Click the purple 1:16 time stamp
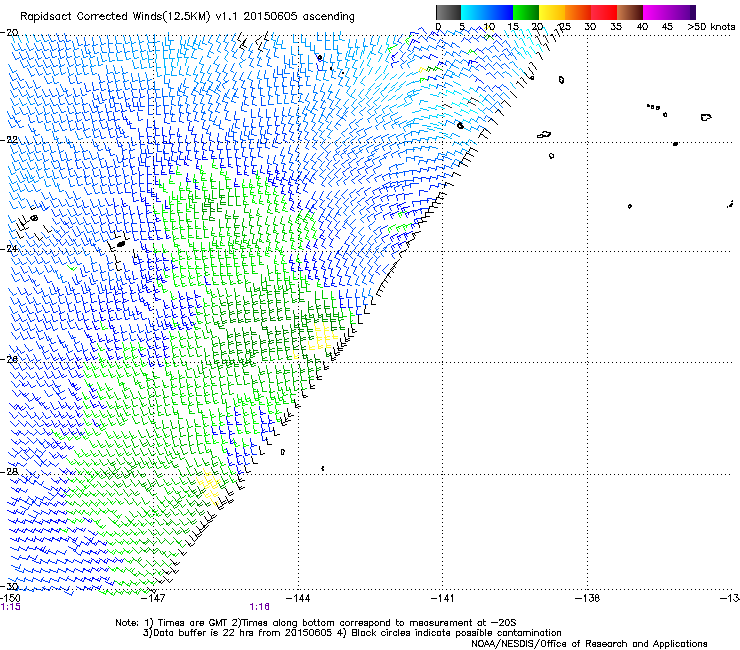Screen dimensions: 740x650 260,607
